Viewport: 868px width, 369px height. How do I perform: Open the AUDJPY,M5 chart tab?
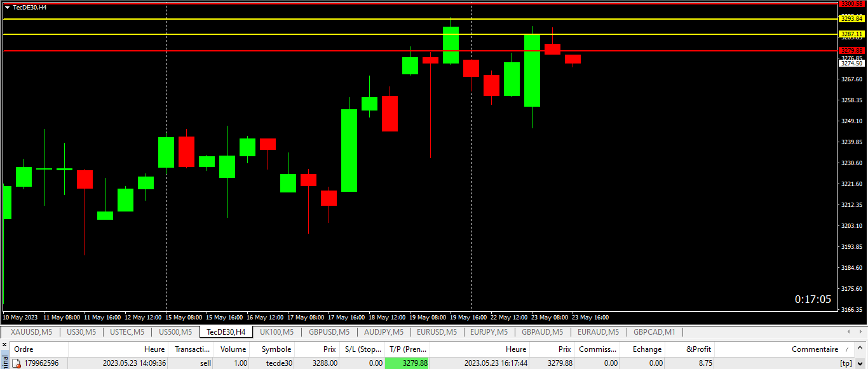(383, 332)
